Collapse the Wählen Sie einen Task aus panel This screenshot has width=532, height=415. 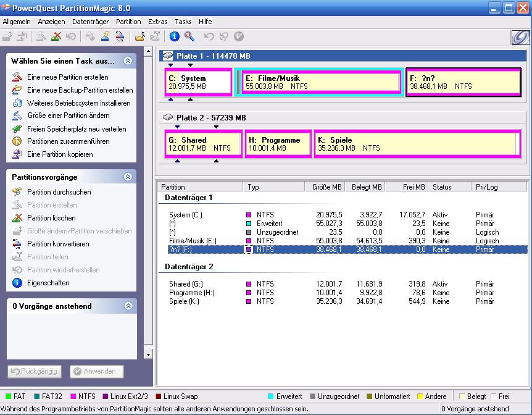[x=128, y=61]
